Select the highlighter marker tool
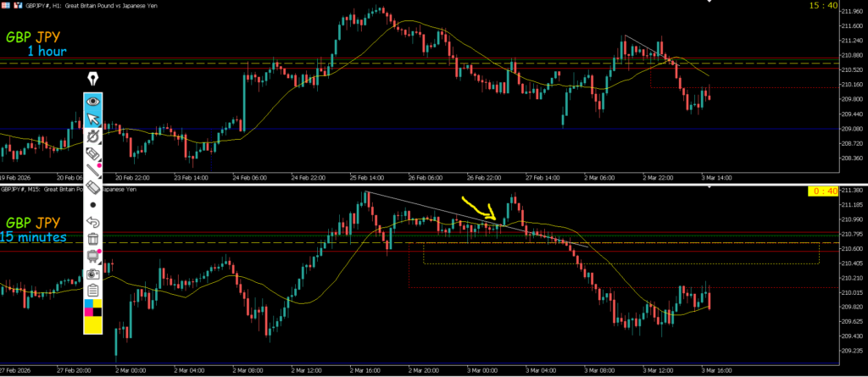 [x=93, y=154]
